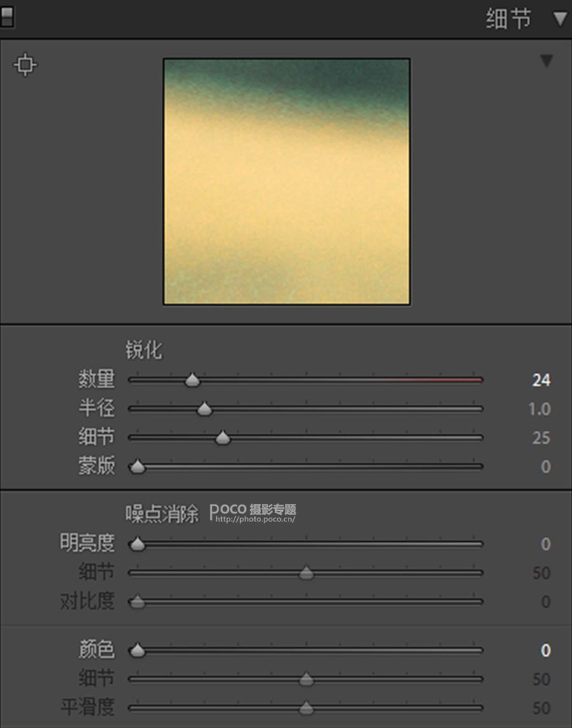Click the 颜色 细节 slider handle

306,679
